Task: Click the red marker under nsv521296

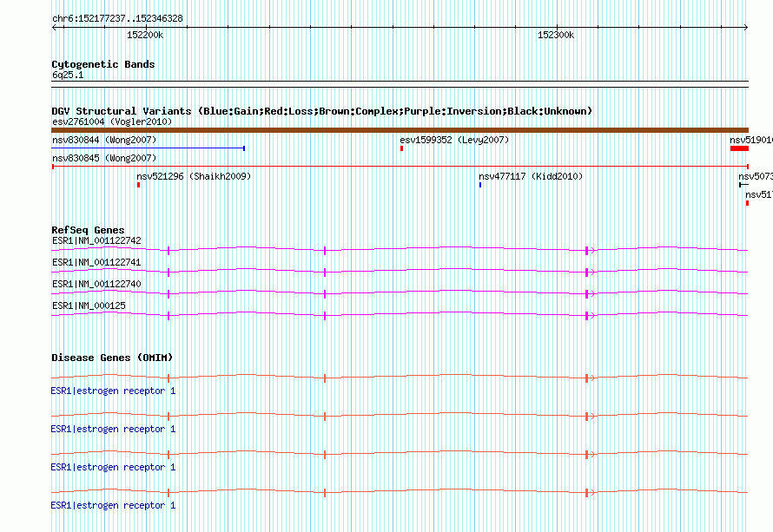Action: click(x=138, y=185)
